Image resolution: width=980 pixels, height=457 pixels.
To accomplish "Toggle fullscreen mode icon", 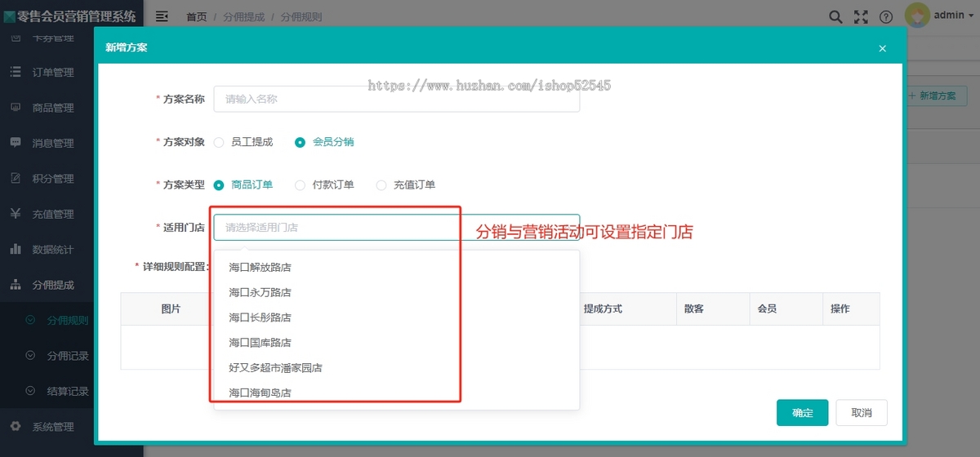I will coord(861,16).
